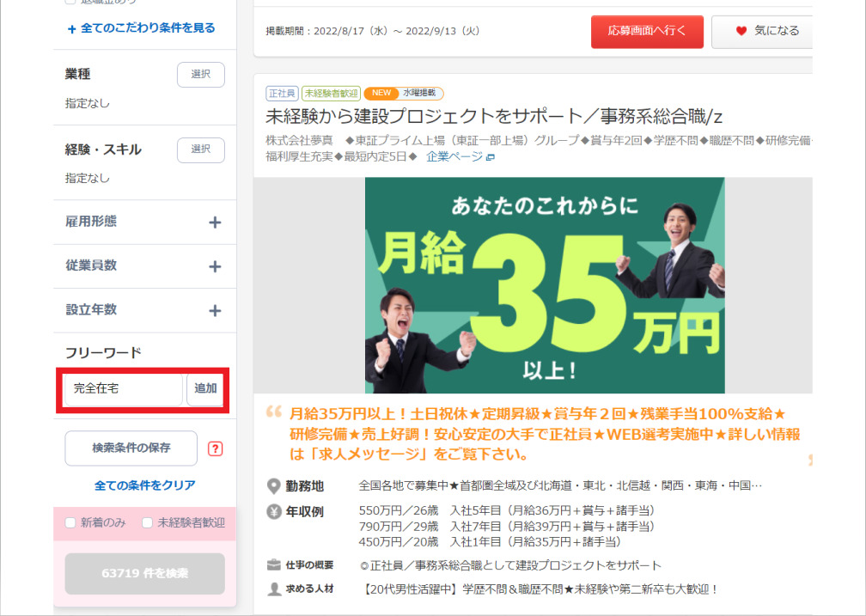Click 検索条件の保存 button

[131, 448]
